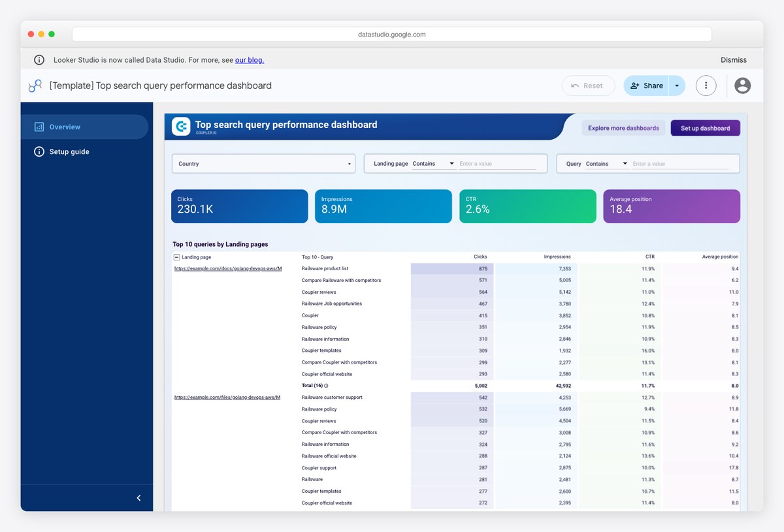Image resolution: width=784 pixels, height=532 pixels.
Task: Go to the Overview page
Action: (84, 127)
